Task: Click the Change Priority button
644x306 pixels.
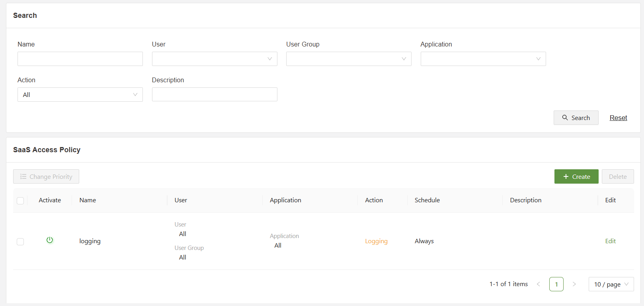Action: (x=46, y=176)
